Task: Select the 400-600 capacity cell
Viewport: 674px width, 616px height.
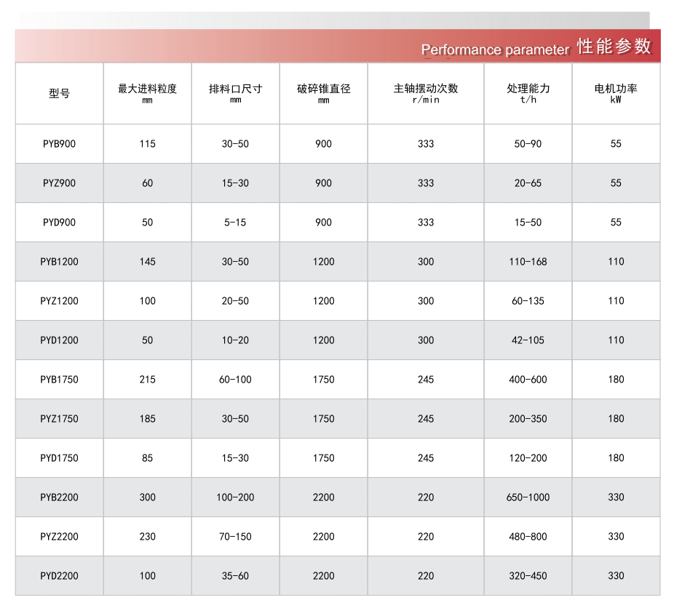Action: pos(528,380)
